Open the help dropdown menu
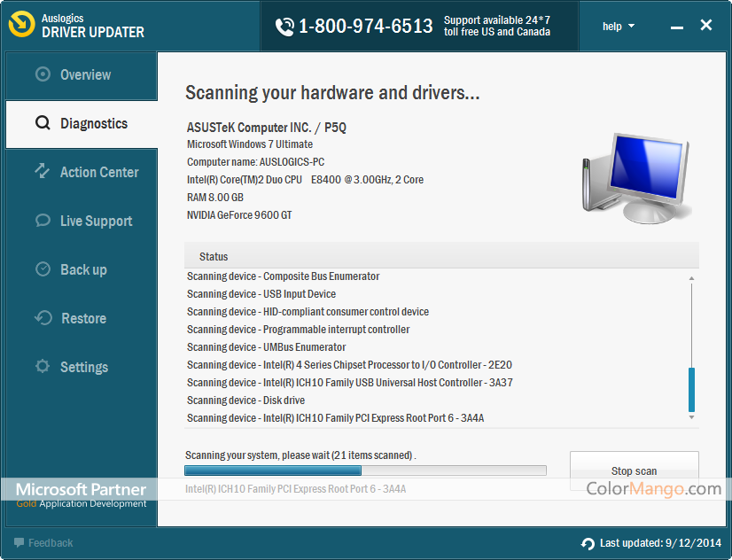 618,27
